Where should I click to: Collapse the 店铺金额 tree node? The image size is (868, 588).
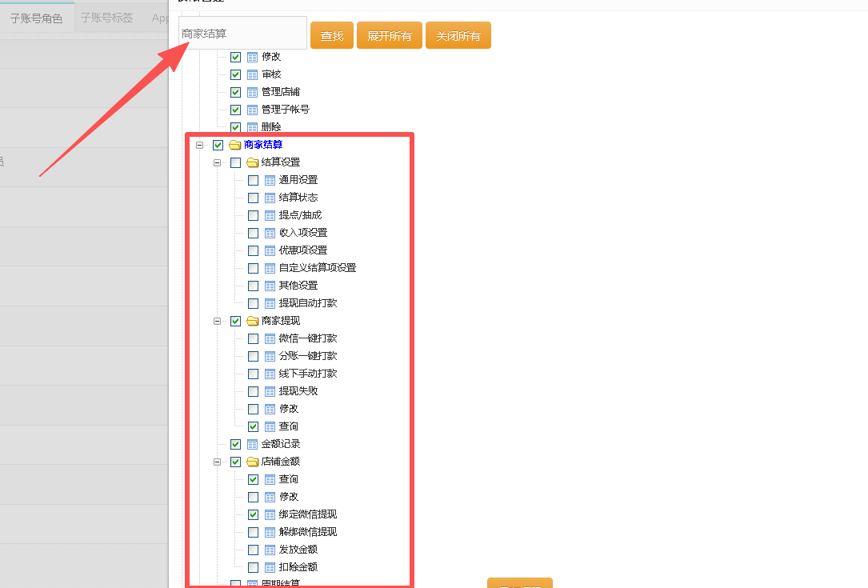coord(217,462)
